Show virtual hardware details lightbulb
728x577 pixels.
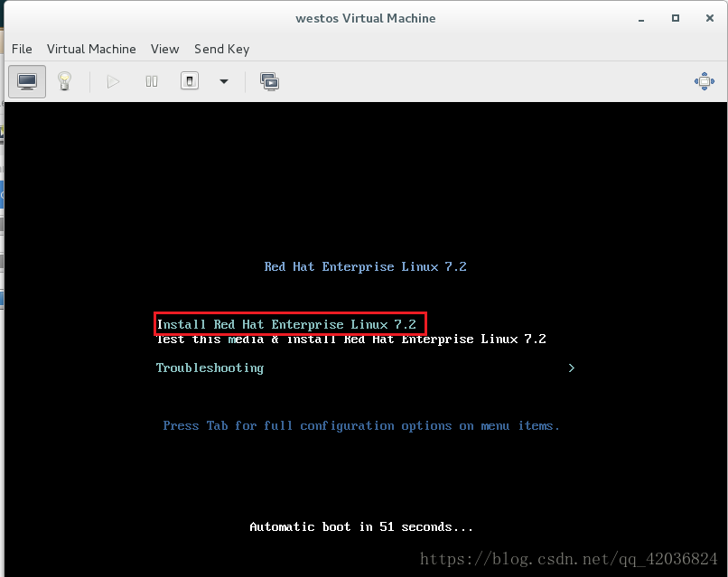pyautogui.click(x=64, y=81)
